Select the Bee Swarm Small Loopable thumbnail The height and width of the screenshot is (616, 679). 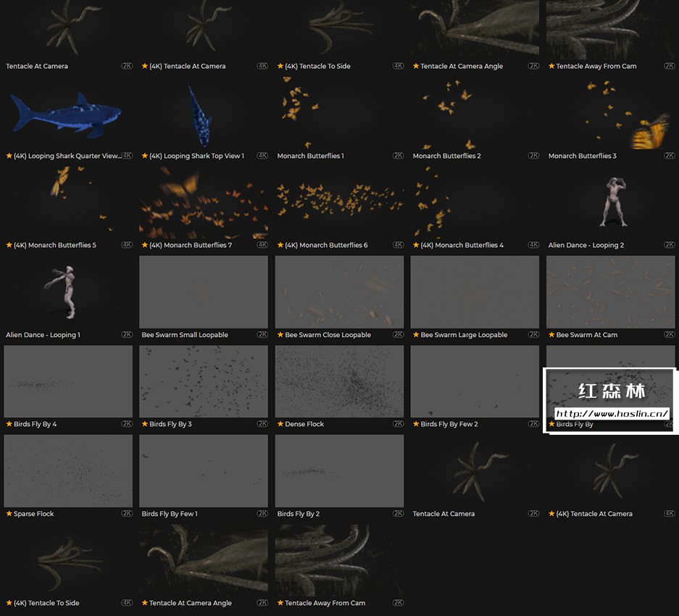tap(204, 292)
